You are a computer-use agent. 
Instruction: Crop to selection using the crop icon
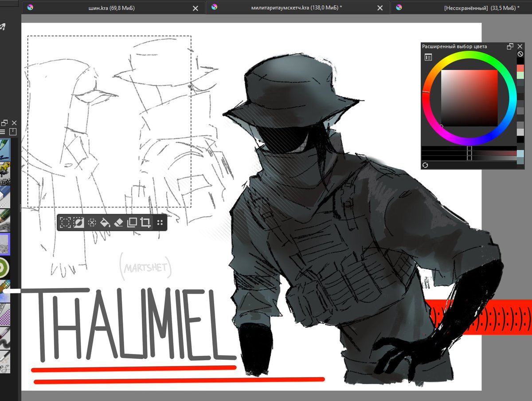pos(145,222)
